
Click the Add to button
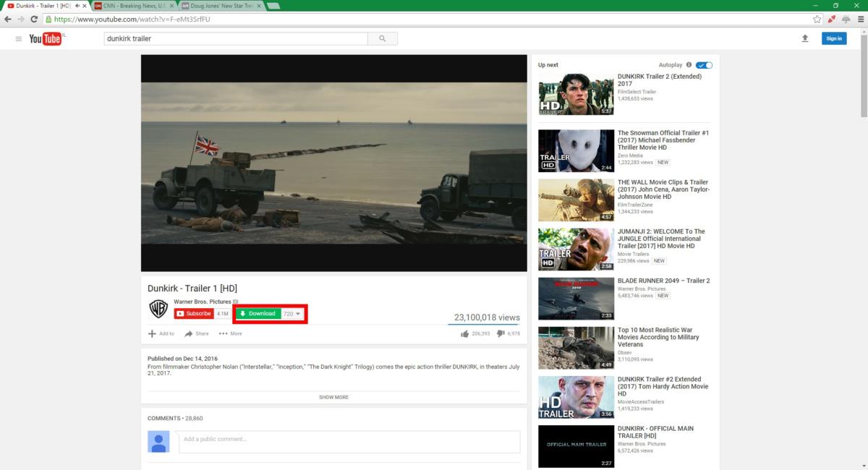pyautogui.click(x=161, y=334)
